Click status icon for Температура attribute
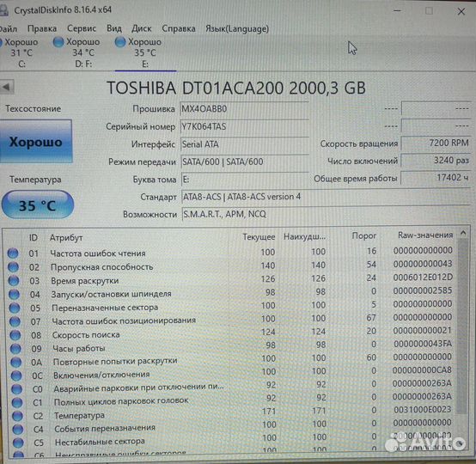 coord(17,416)
